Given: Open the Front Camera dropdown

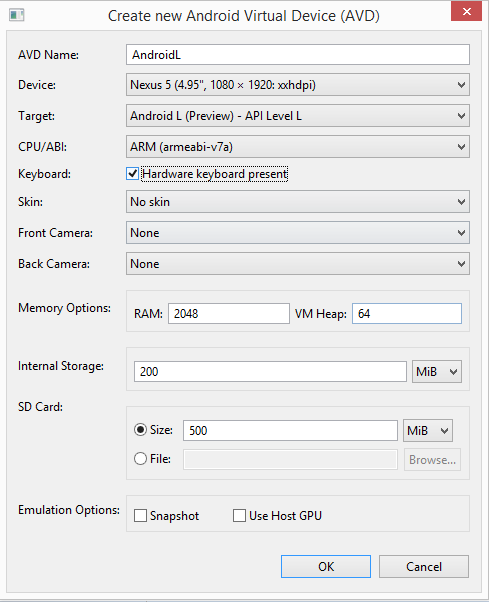Looking at the screenshot, I should 297,233.
